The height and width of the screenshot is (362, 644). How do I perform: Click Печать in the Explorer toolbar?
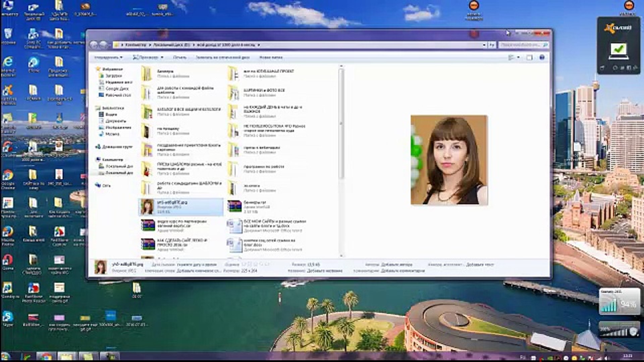click(x=179, y=57)
